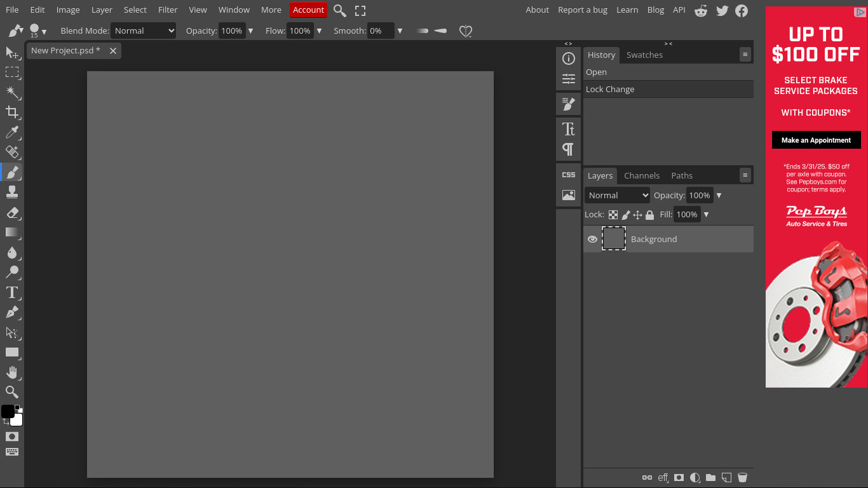Select the Path Select tool
This screenshot has height=488, width=868.
pyautogui.click(x=12, y=332)
